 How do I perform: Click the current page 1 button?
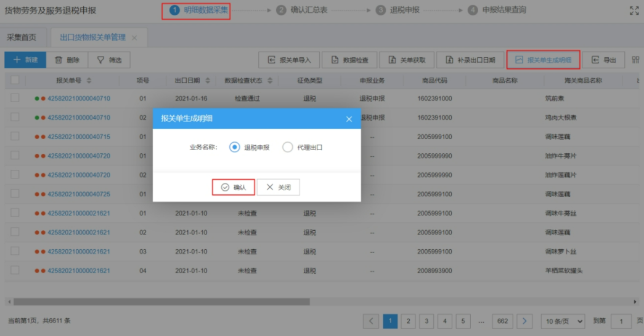click(x=390, y=321)
